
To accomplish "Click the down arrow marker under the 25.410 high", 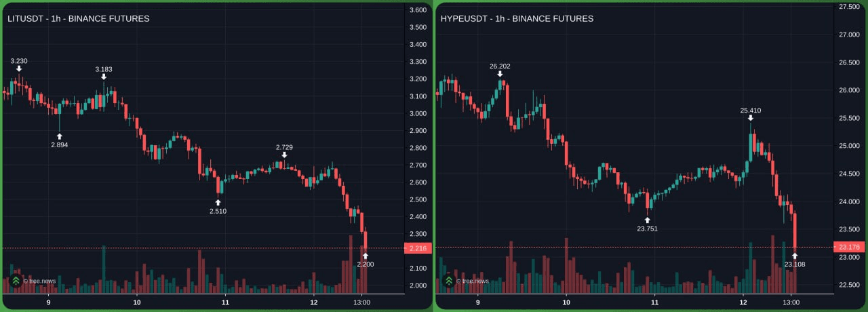I will click(750, 118).
